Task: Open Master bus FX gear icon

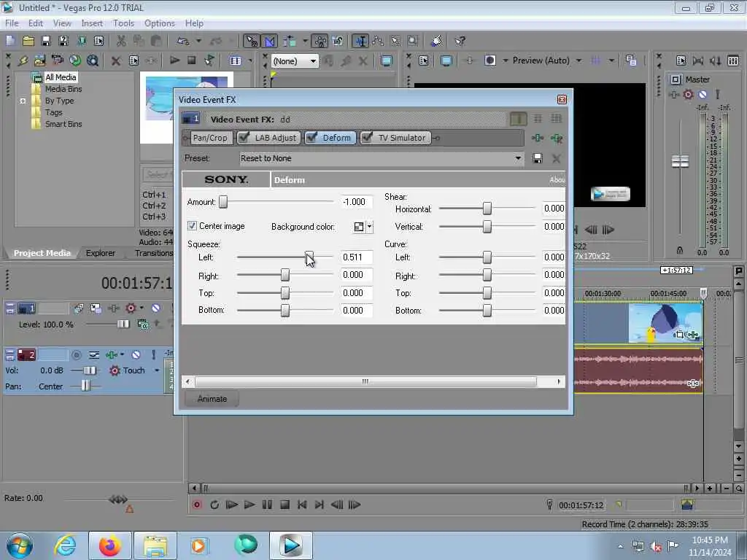Action: click(688, 94)
